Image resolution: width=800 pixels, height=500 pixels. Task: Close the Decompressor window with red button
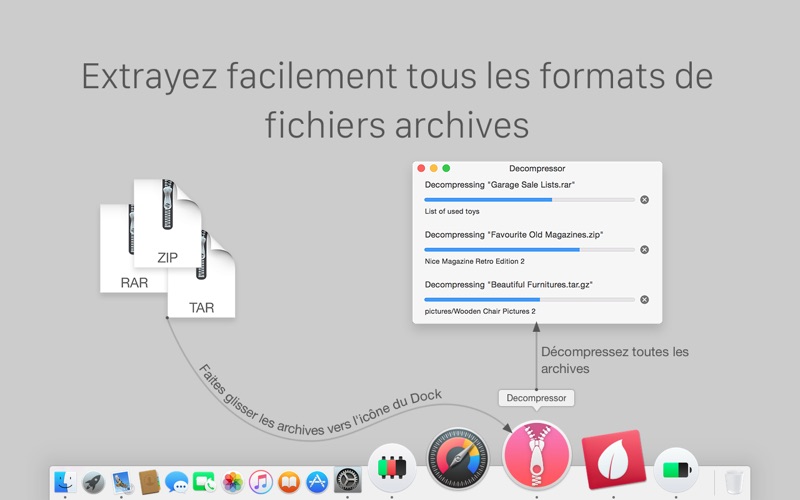pyautogui.click(x=421, y=168)
